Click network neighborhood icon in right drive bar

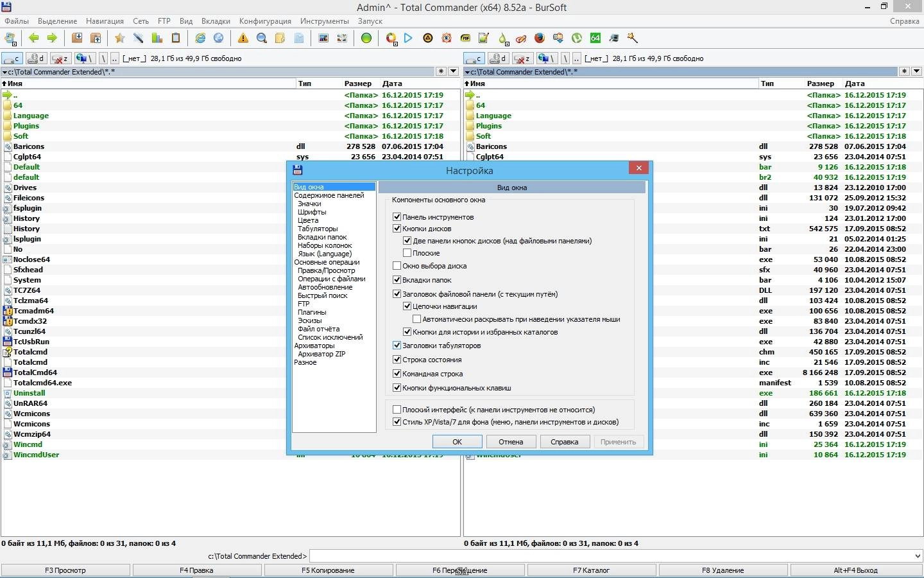coord(547,58)
